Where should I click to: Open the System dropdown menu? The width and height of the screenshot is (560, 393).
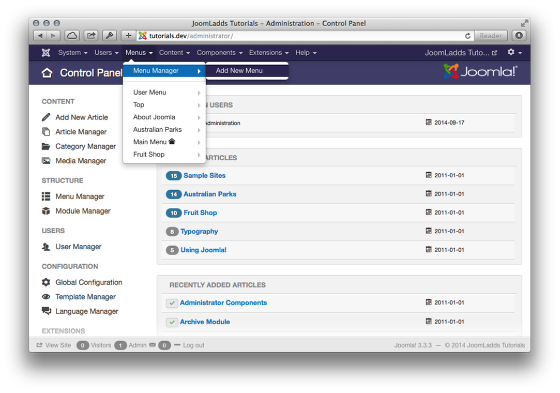73,53
